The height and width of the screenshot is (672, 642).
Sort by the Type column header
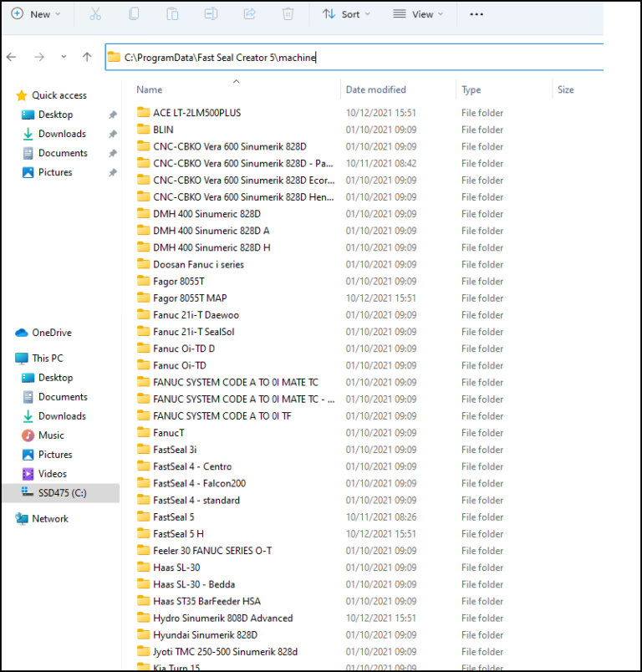click(471, 89)
